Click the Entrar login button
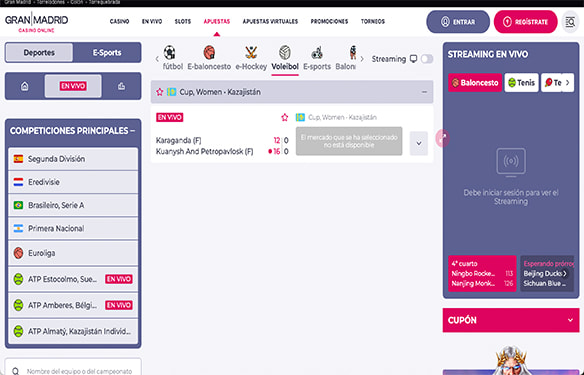 click(x=458, y=22)
